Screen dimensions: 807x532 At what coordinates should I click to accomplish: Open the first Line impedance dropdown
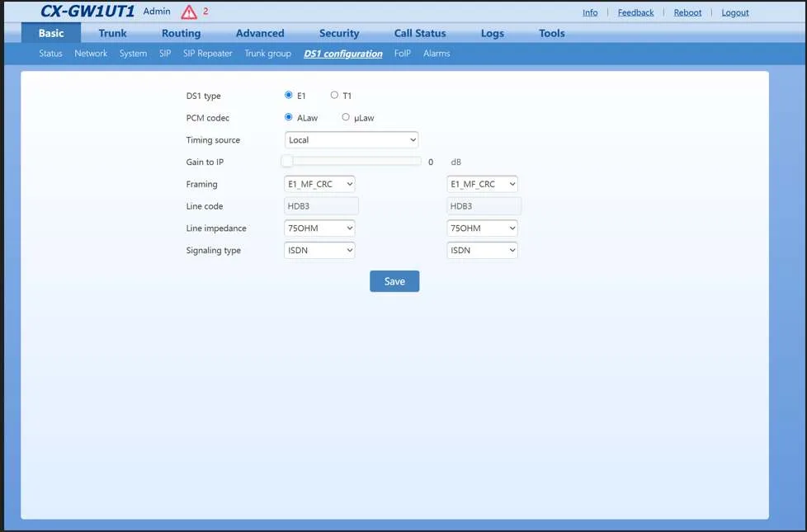[319, 228]
